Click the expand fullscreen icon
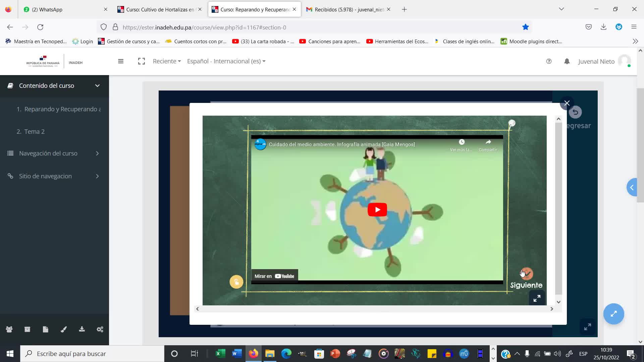The image size is (644, 362). click(537, 299)
